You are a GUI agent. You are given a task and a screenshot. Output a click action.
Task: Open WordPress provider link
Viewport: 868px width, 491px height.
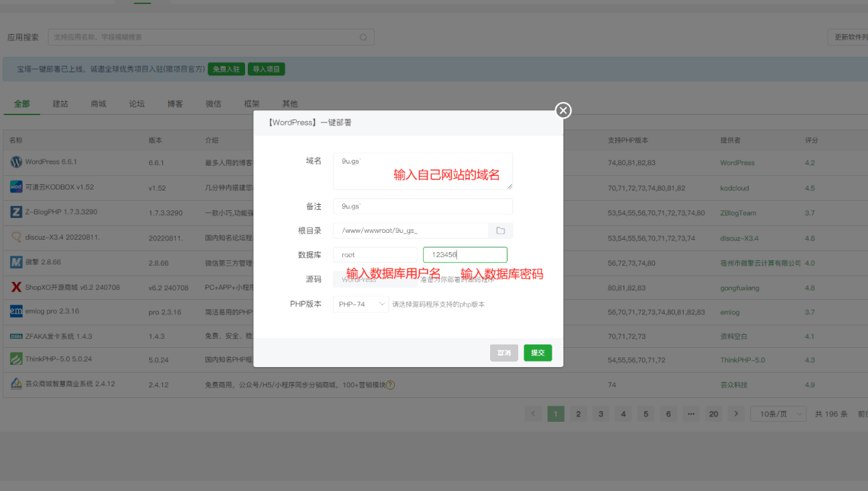pyautogui.click(x=737, y=163)
